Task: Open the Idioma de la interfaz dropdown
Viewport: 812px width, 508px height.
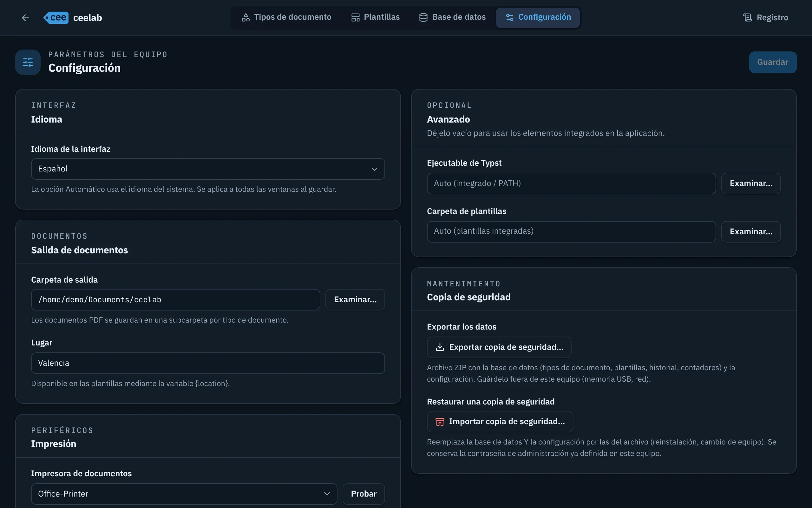Action: pyautogui.click(x=208, y=169)
